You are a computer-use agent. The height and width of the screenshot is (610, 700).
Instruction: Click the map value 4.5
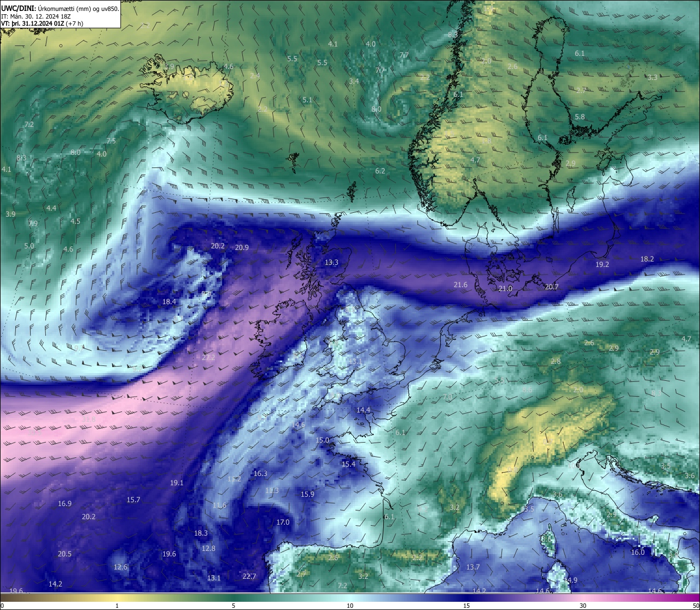(75, 221)
